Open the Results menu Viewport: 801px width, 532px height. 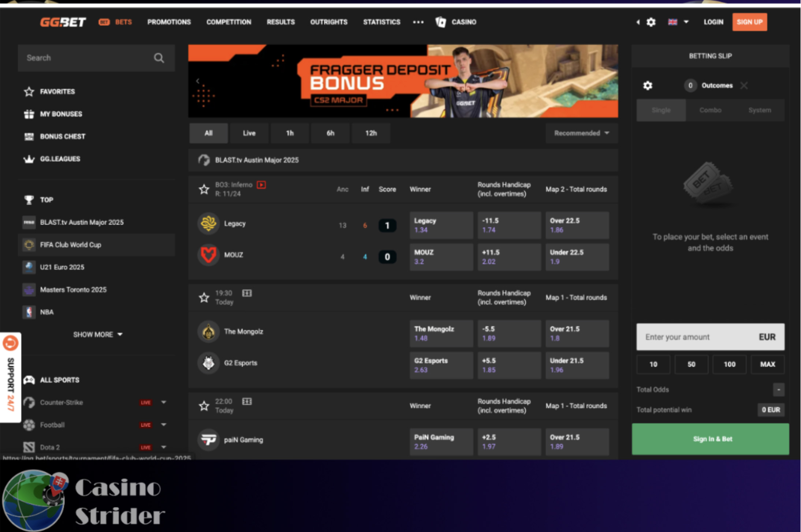click(x=281, y=22)
